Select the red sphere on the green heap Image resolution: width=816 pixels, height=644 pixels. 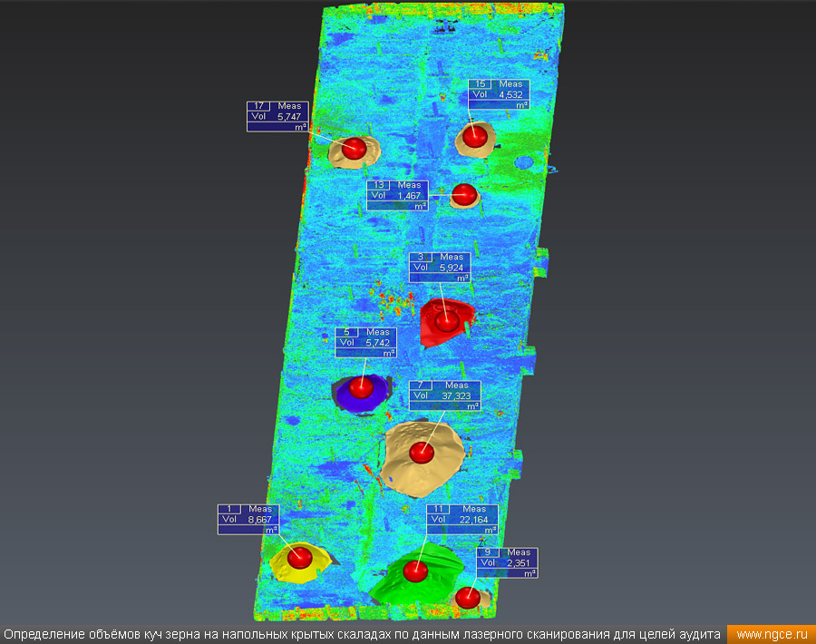pos(415,570)
